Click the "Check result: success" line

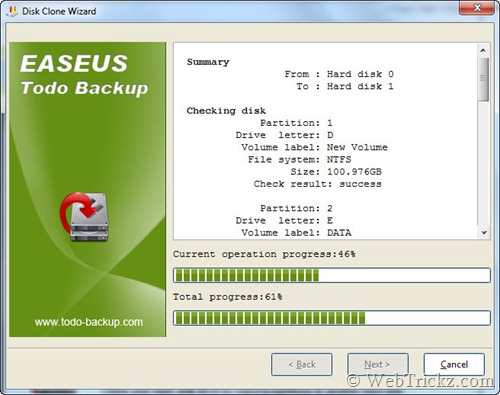point(317,184)
